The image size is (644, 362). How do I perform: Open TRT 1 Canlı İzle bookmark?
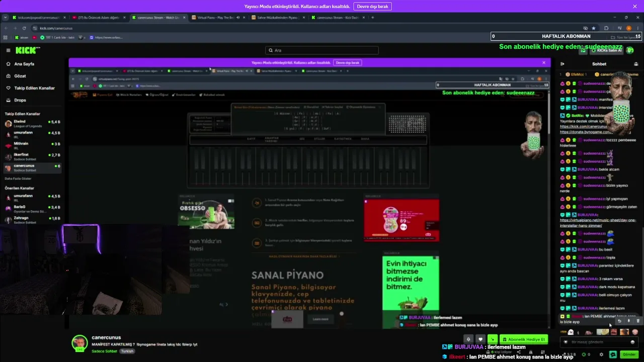(x=56, y=37)
